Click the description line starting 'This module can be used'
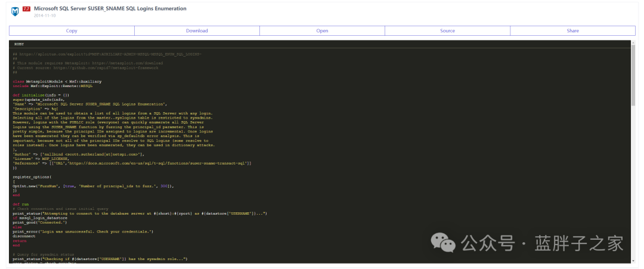644x269 pixels. [113, 113]
